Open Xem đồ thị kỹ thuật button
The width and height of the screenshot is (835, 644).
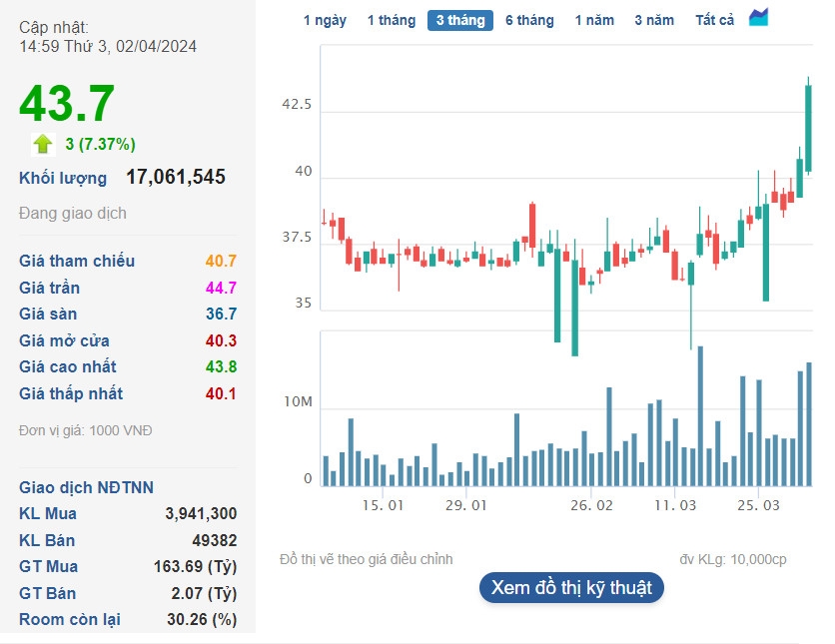[x=571, y=587]
